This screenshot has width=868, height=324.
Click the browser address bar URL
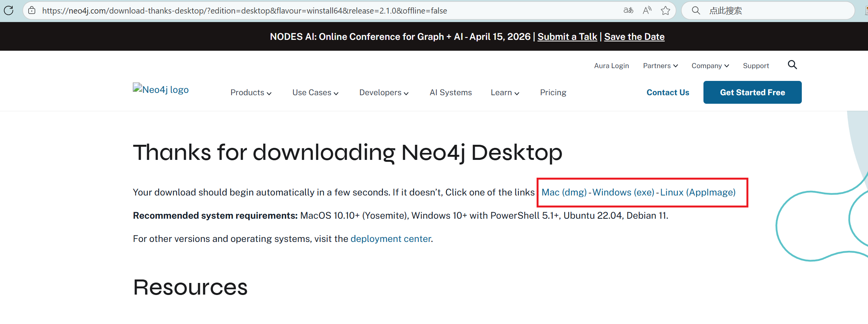tap(245, 10)
